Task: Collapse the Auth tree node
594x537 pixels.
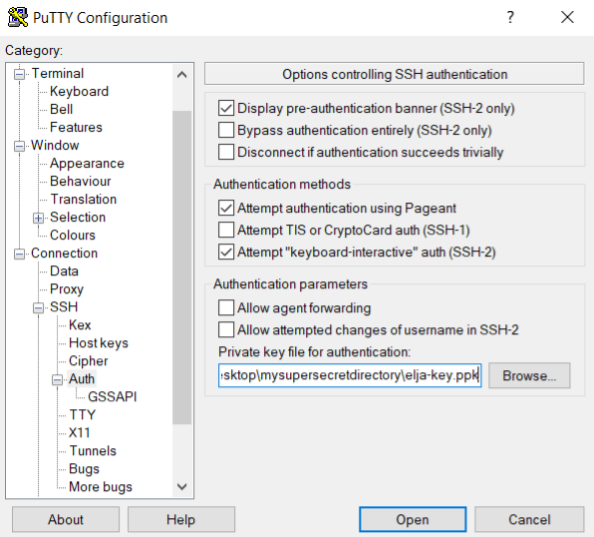Action: (57, 380)
